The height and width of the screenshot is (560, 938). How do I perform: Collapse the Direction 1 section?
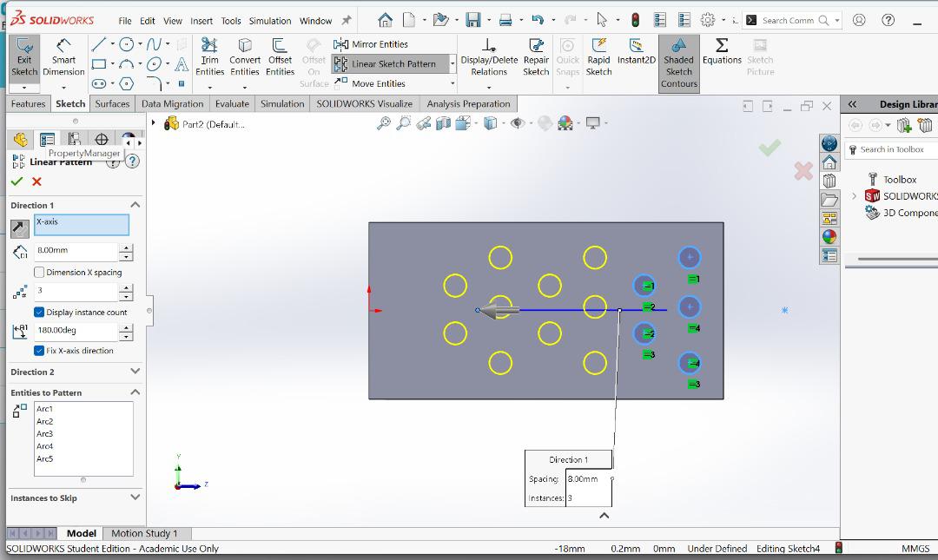click(x=135, y=205)
